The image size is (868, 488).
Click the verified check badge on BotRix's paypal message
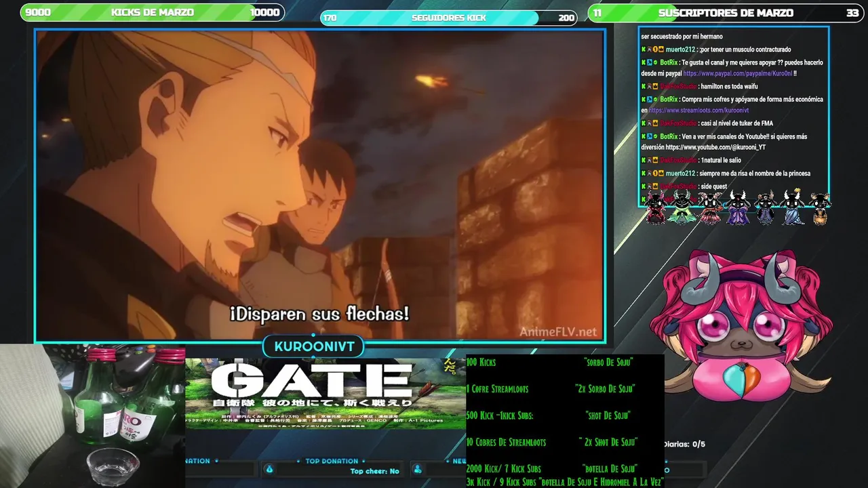(x=656, y=62)
